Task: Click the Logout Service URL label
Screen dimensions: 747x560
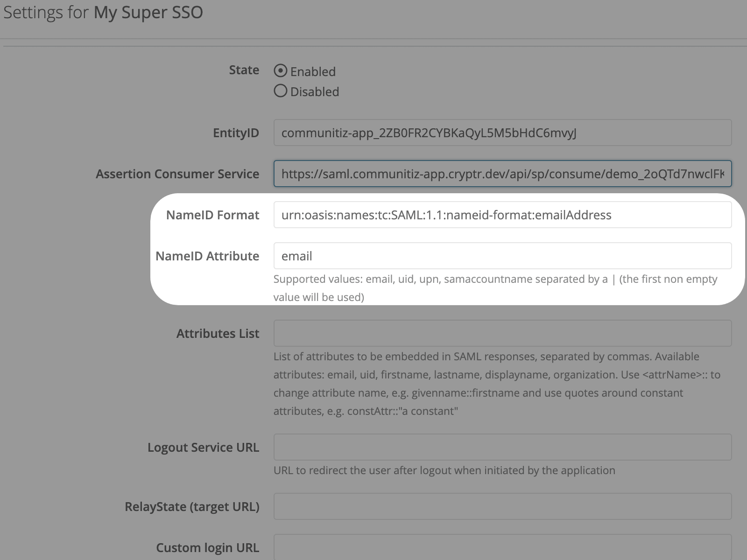Action: [x=203, y=447]
